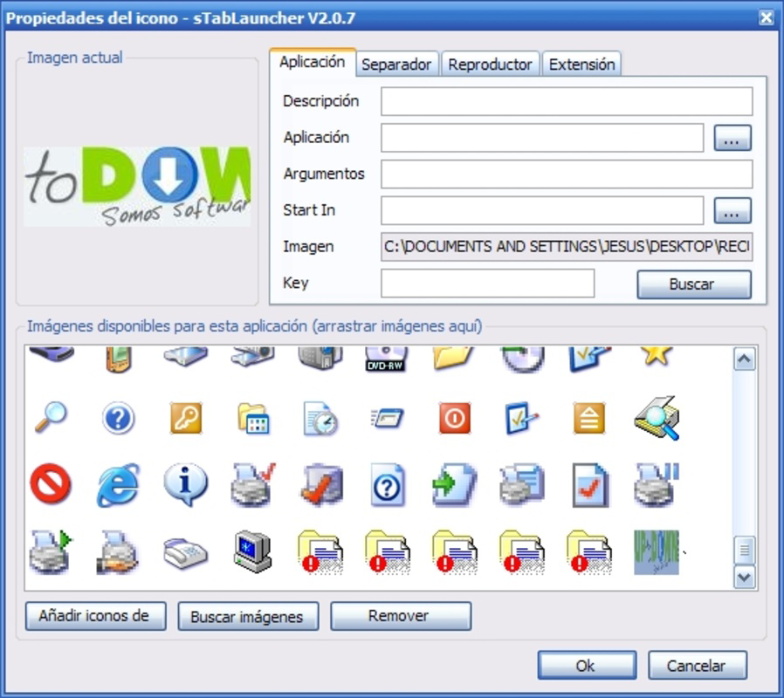Choose the blue question mark help icon
The height and width of the screenshot is (698, 784).
pos(117,419)
